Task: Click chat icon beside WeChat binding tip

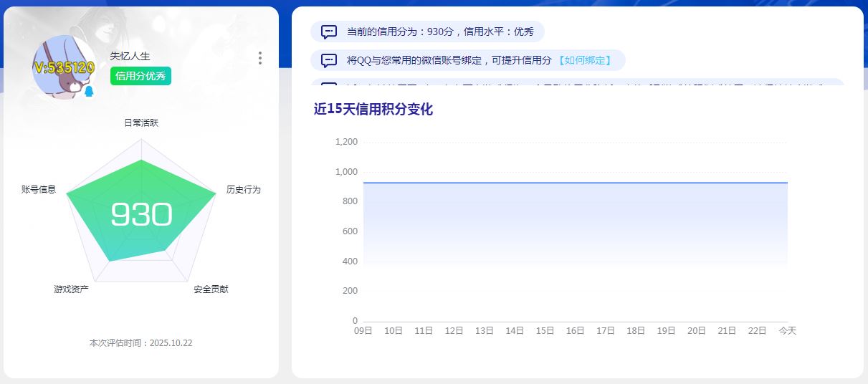Action: pos(329,60)
